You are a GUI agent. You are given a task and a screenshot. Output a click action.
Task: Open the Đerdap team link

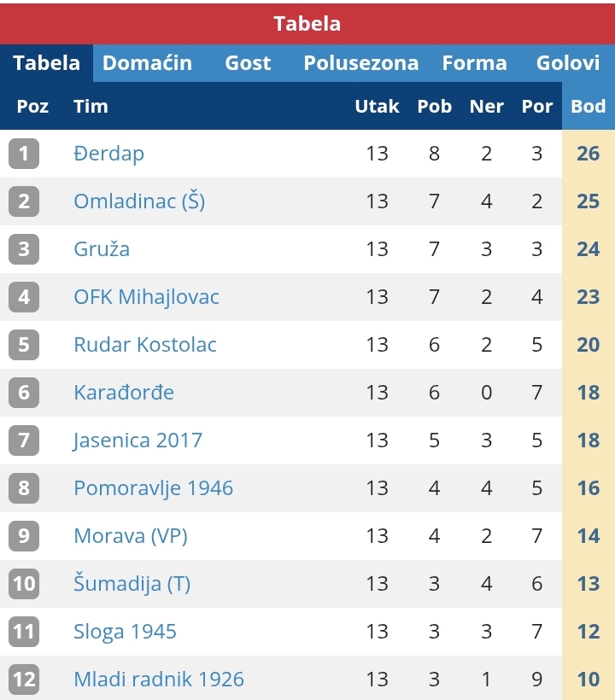[108, 154]
